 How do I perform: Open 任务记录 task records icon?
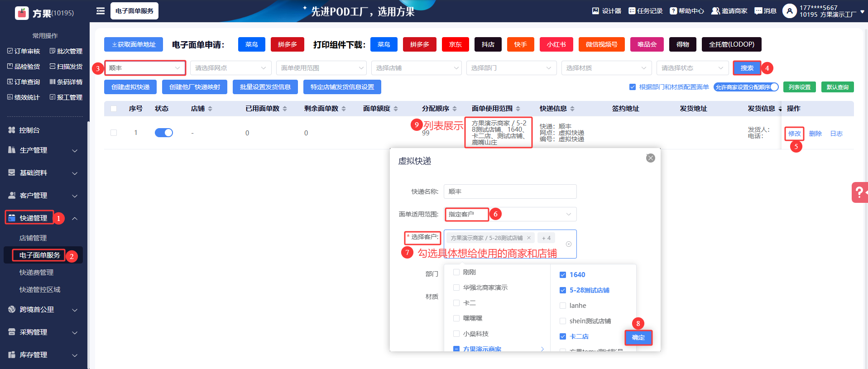pyautogui.click(x=632, y=11)
